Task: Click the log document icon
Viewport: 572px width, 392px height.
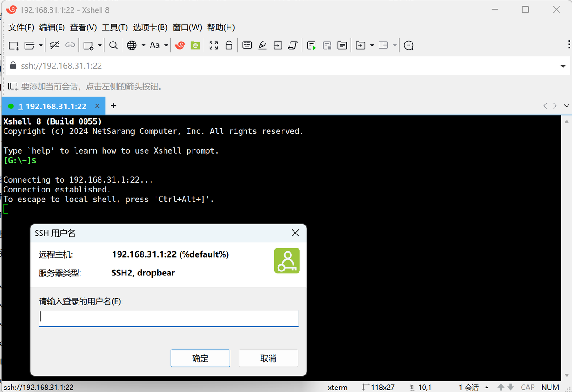Action: [x=342, y=45]
